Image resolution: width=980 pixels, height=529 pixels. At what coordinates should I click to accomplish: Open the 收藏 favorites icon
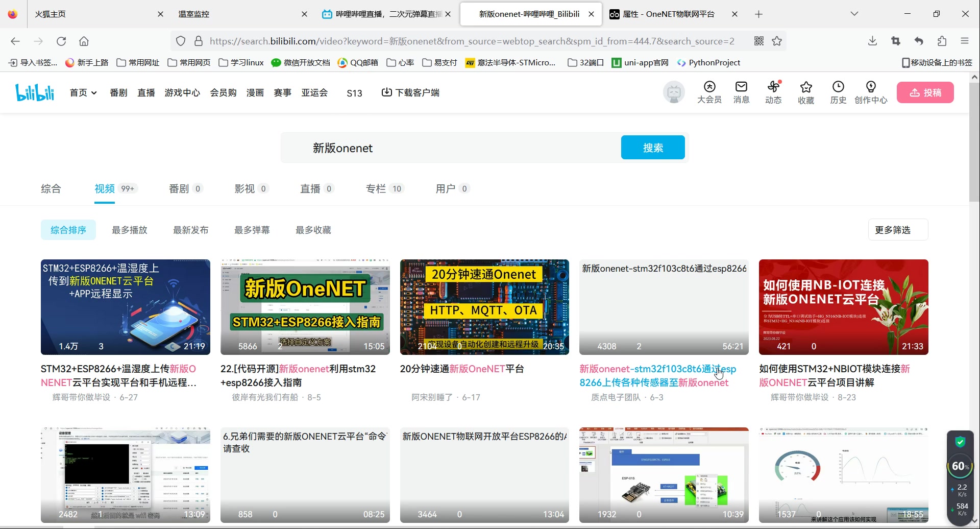(x=806, y=92)
